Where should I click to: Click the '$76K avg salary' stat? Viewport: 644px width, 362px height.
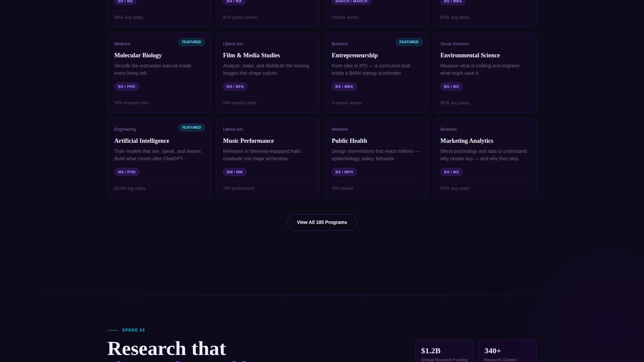[454, 17]
